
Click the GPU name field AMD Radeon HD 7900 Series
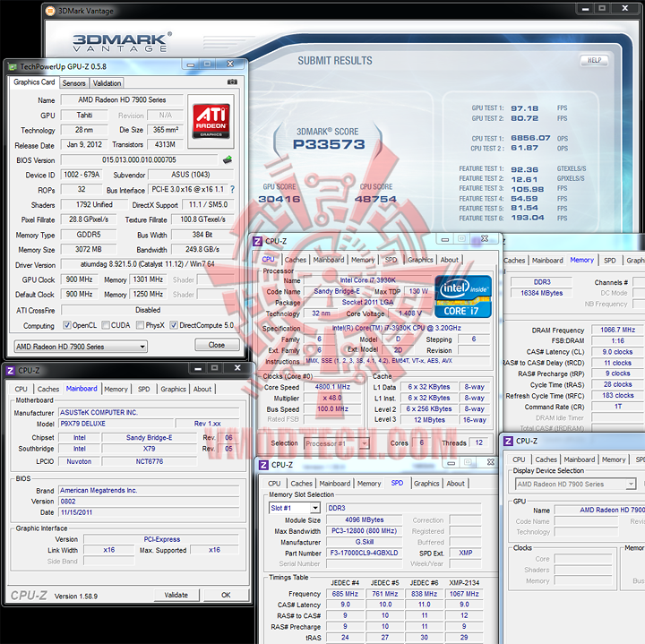coord(122,100)
